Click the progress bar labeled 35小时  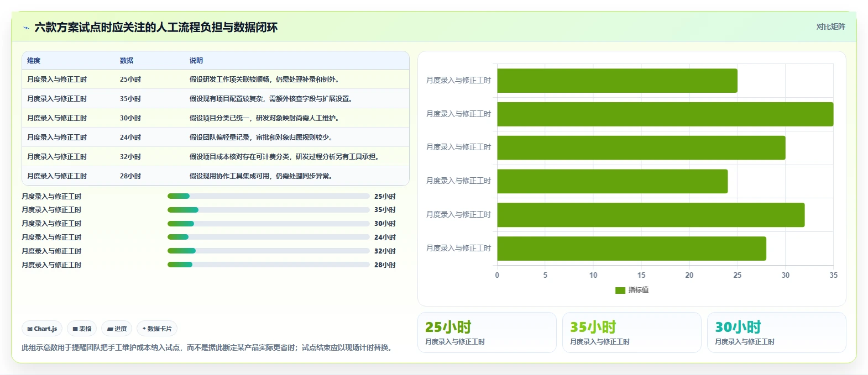tap(269, 210)
